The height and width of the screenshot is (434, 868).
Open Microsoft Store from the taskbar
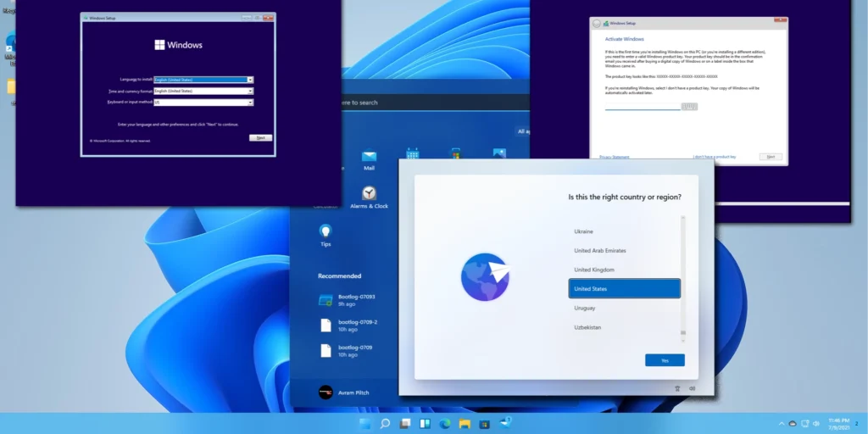point(484,424)
